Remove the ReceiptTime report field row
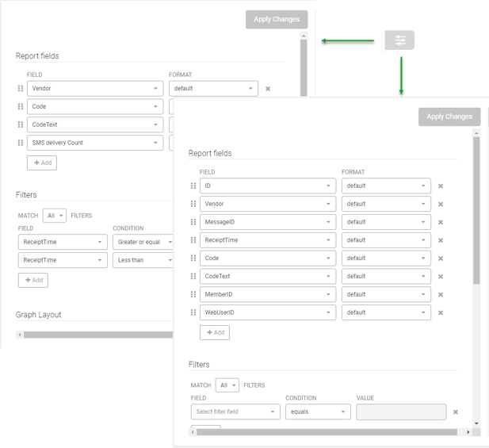This screenshot has height=448, width=489. point(441,240)
